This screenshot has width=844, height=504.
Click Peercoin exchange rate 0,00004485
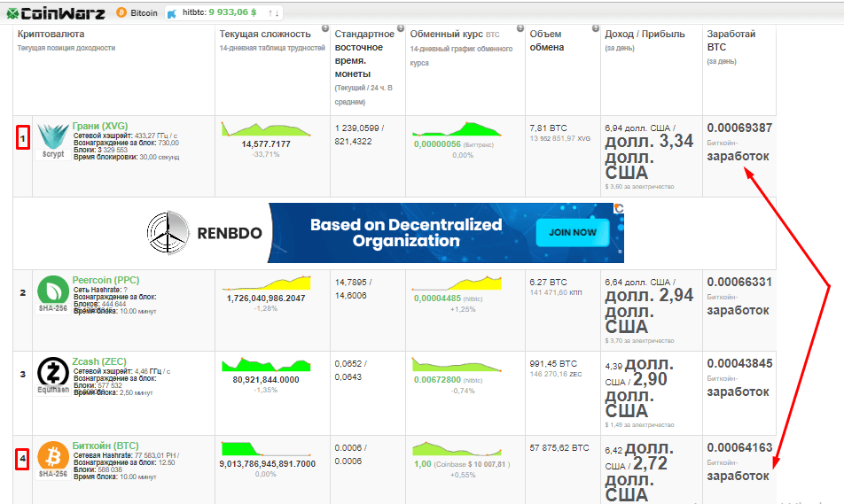click(438, 299)
